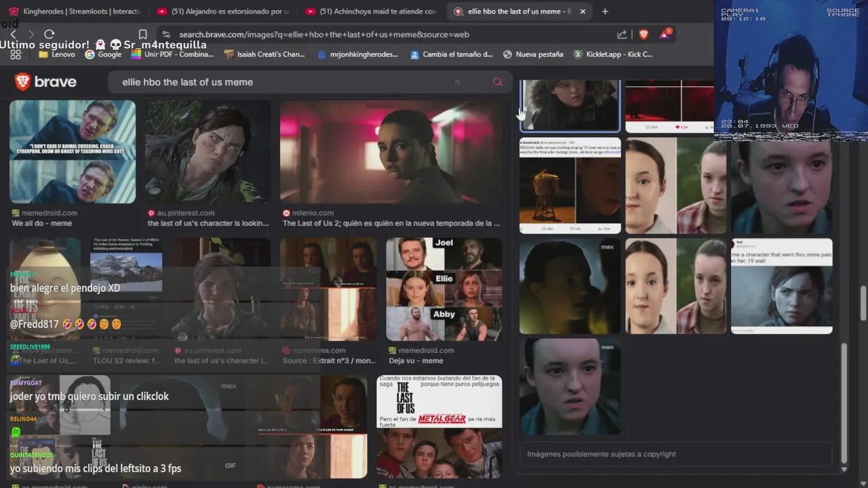868x488 pixels.
Task: Open the Lenovo bookmarks folder
Action: [57, 54]
